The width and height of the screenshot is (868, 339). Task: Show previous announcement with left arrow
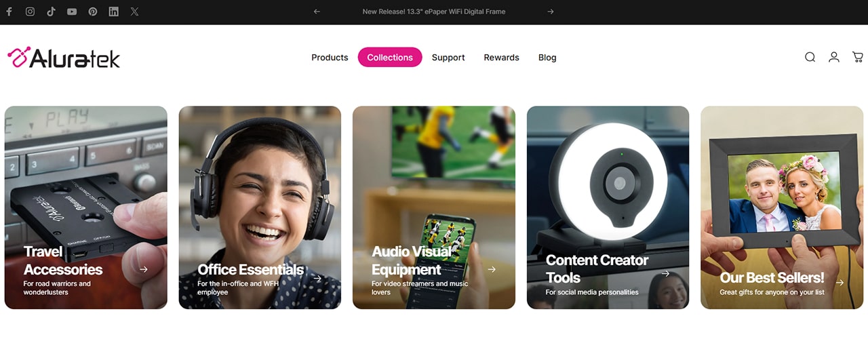(317, 12)
